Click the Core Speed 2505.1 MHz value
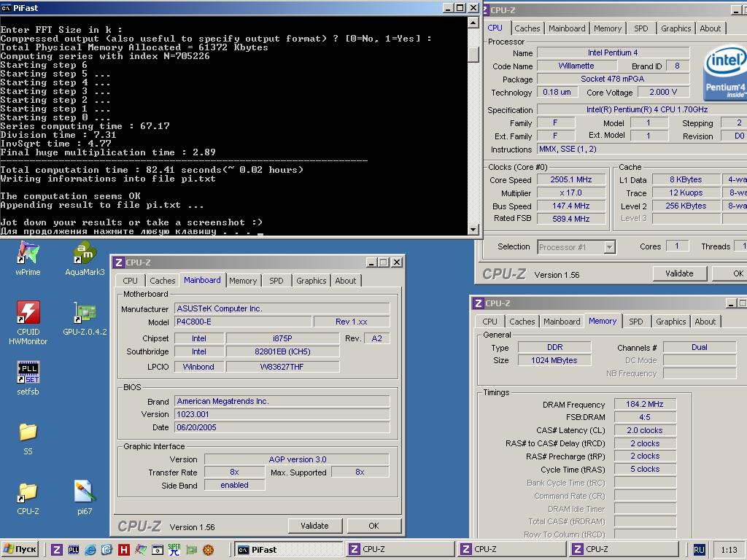747x560 pixels. pos(570,179)
